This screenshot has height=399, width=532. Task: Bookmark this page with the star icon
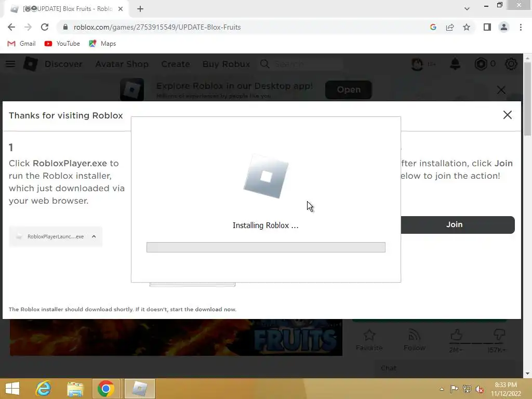point(467,27)
